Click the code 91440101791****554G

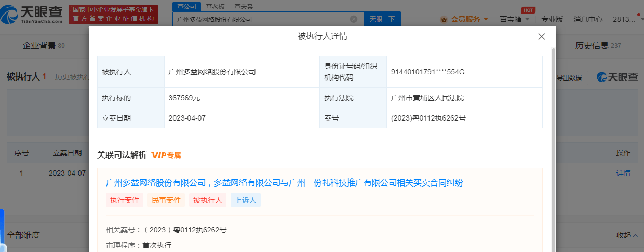coord(427,72)
